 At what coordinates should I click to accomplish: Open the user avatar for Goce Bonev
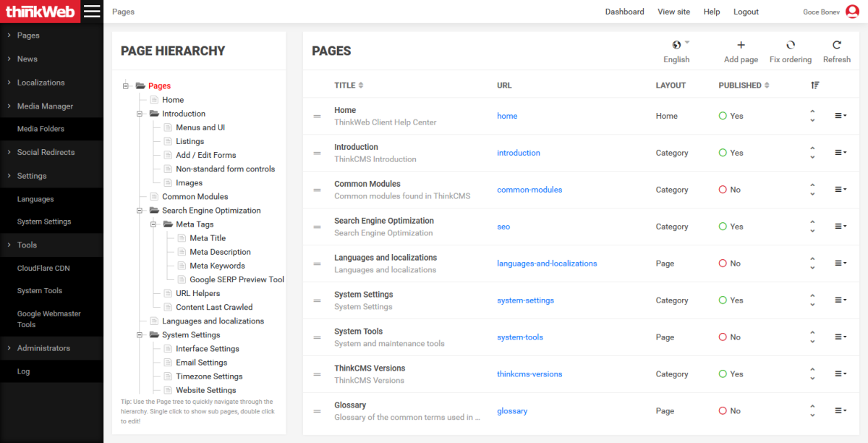click(x=851, y=11)
